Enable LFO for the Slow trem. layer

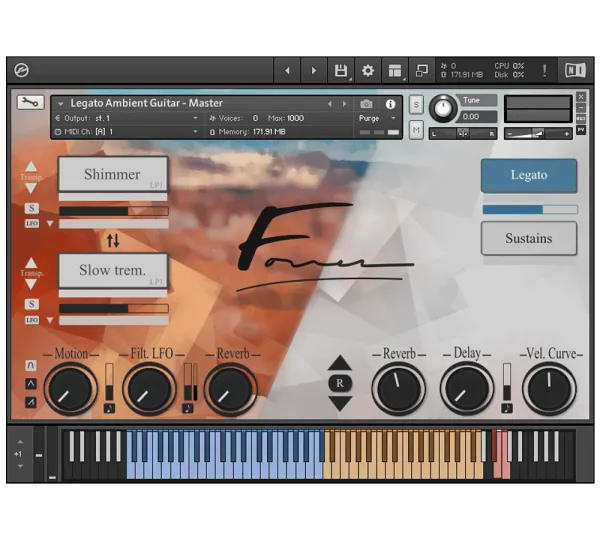click(x=32, y=320)
